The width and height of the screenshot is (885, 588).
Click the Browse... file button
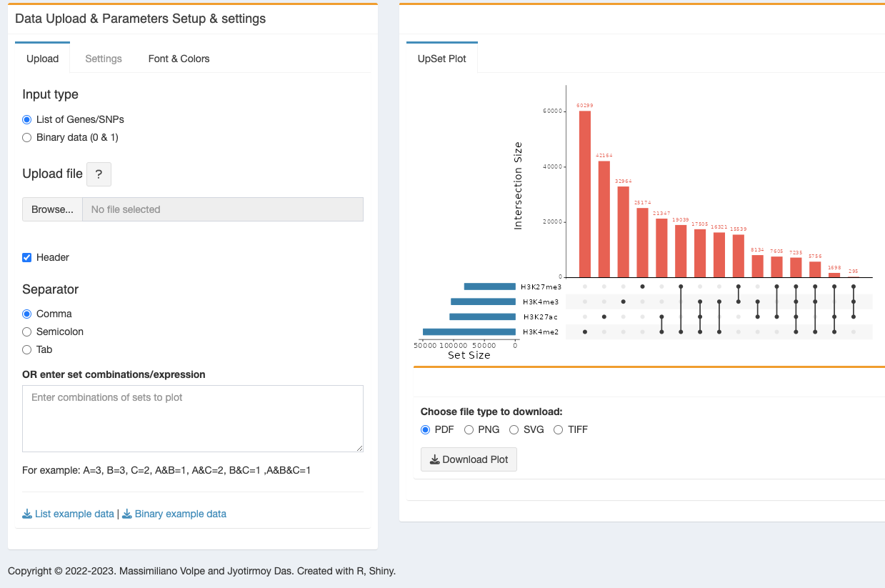(52, 209)
